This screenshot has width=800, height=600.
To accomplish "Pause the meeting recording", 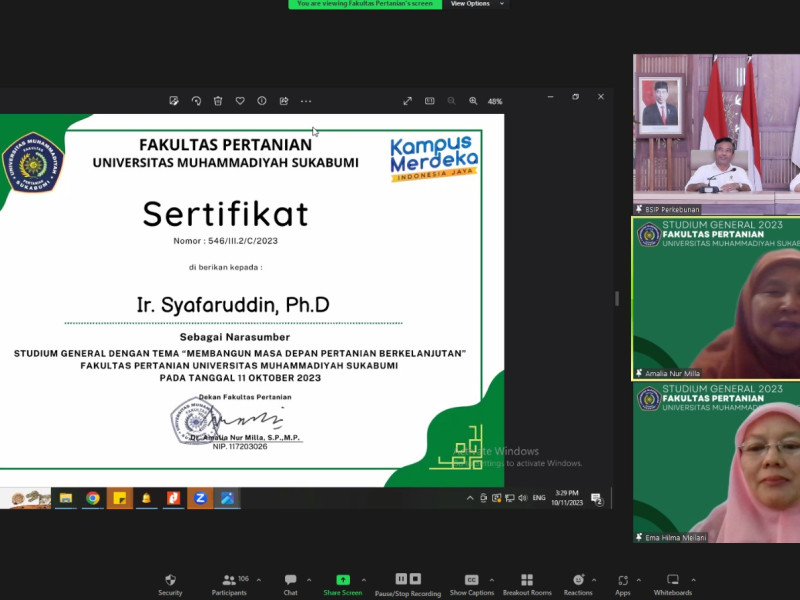I will coord(401,579).
